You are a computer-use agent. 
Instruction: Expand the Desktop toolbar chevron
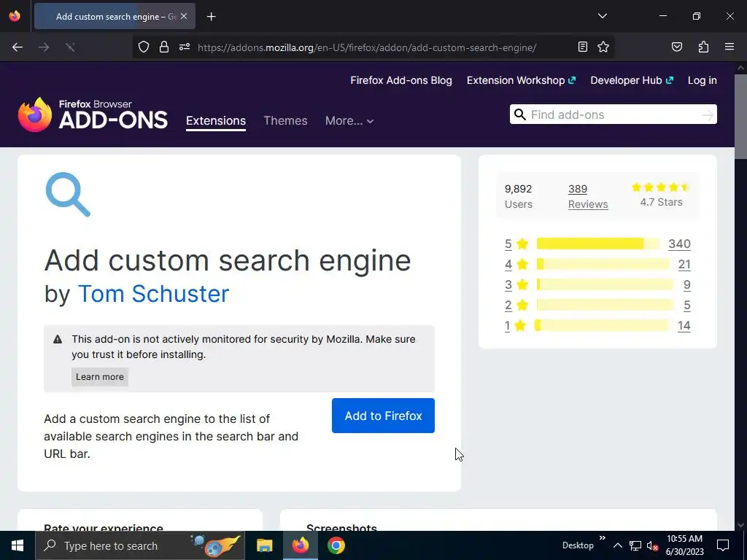tap(602, 538)
